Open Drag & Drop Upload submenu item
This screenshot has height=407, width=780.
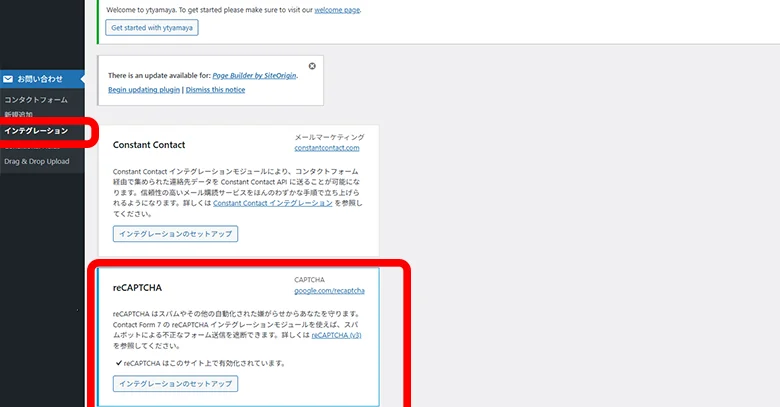(x=37, y=161)
